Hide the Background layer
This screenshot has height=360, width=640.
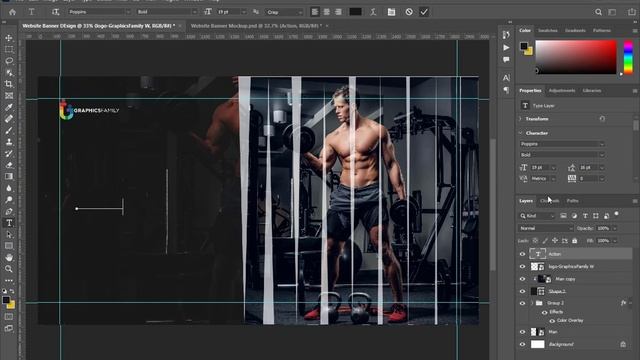tap(522, 344)
